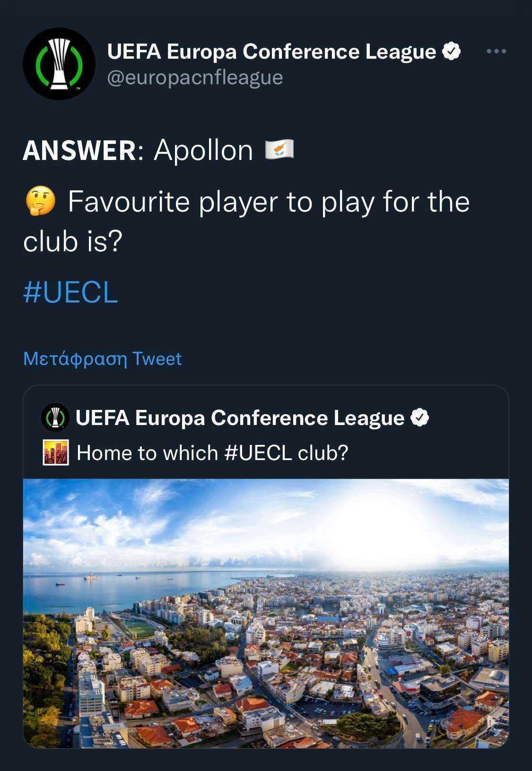532x771 pixels.
Task: Click the thinking face emoji
Action: click(x=40, y=201)
